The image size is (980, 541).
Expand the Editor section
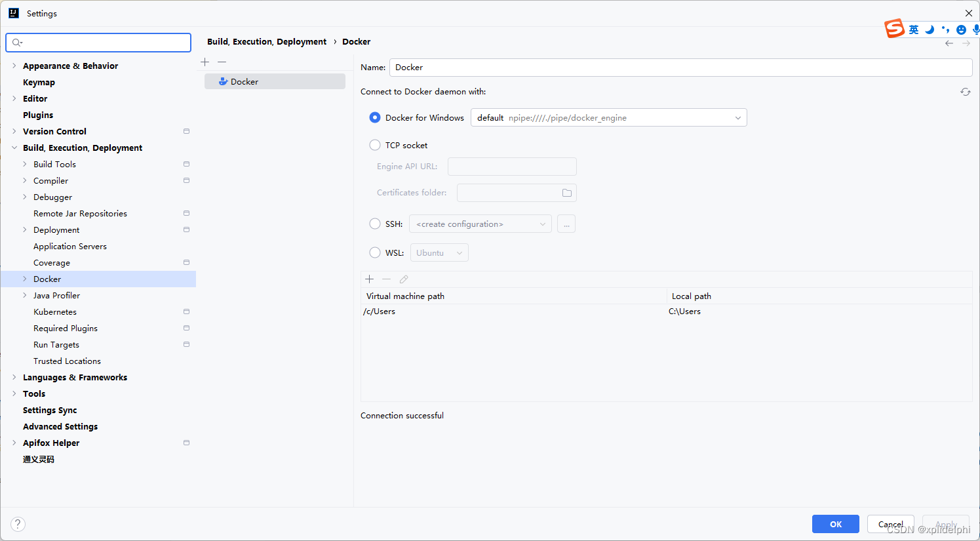point(14,98)
